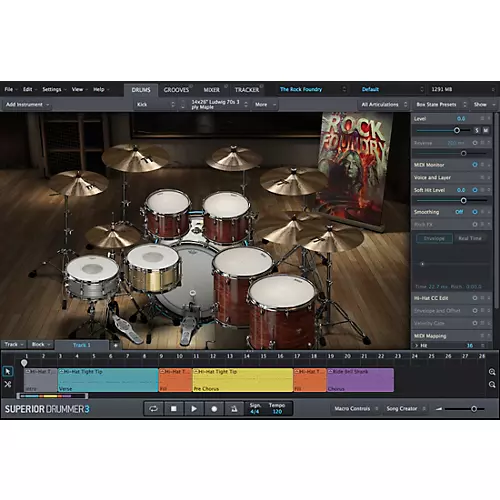Click the master volume speaker icon
The image size is (500, 500).
439,409
